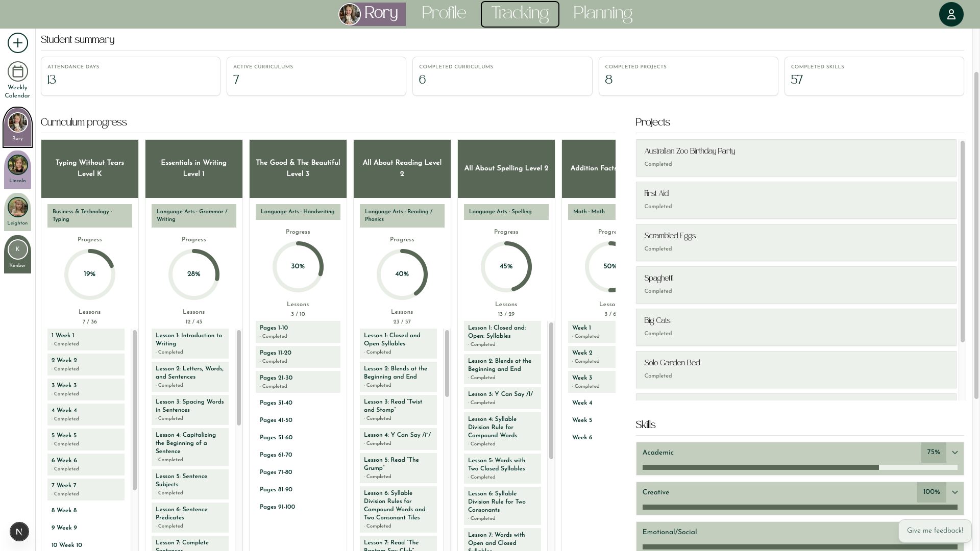Select Lesson 3: Read "Twist and Stomp"
Viewport: 980px width, 551px height.
[398, 410]
